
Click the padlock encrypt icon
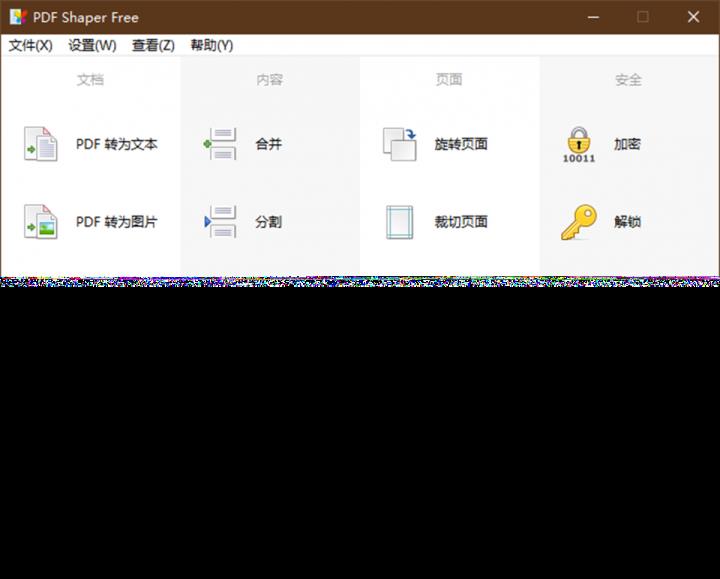tap(579, 145)
